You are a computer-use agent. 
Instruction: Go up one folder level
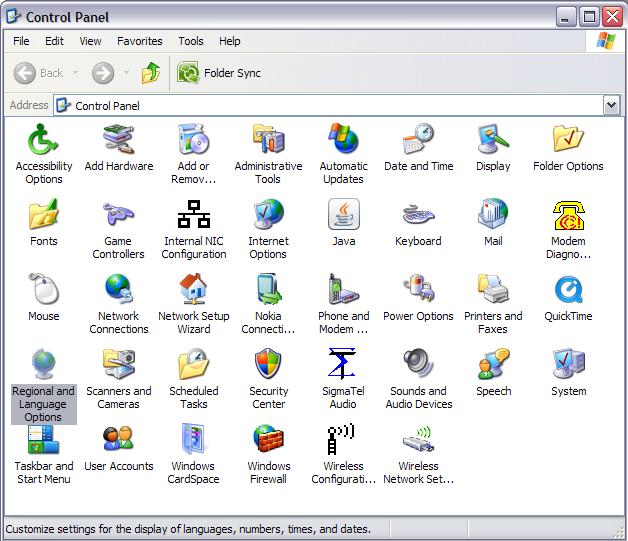click(151, 73)
